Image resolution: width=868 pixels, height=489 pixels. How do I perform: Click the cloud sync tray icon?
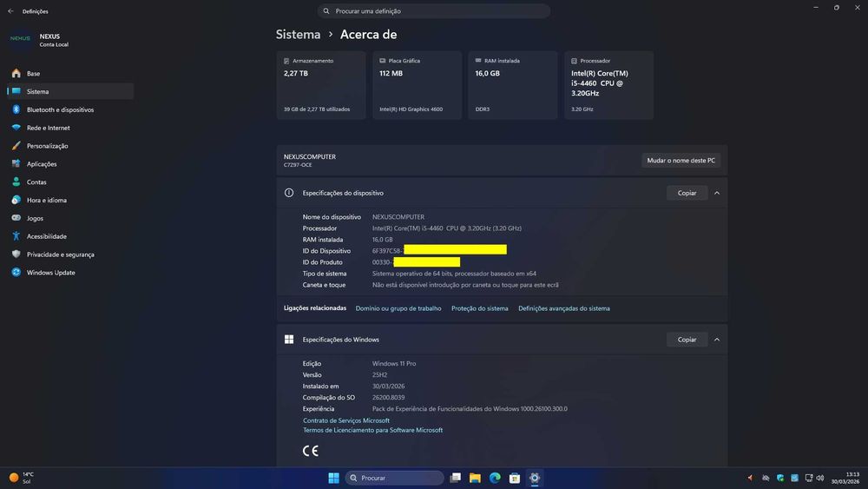(766, 478)
